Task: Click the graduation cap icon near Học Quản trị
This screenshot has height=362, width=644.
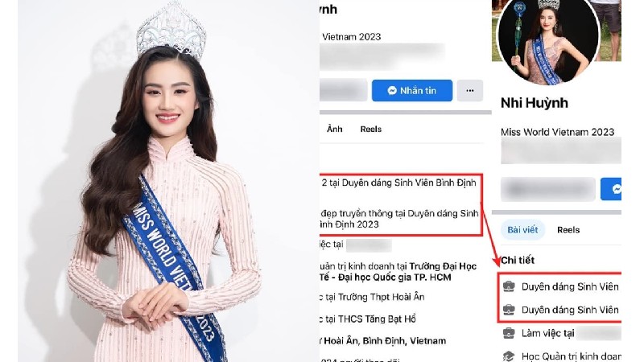Action: pyautogui.click(x=509, y=356)
